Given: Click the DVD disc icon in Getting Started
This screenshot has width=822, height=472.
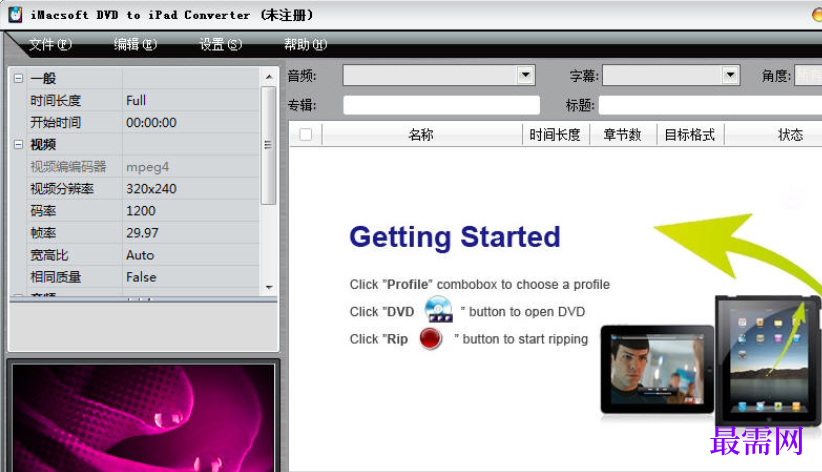Looking at the screenshot, I should [x=438, y=309].
